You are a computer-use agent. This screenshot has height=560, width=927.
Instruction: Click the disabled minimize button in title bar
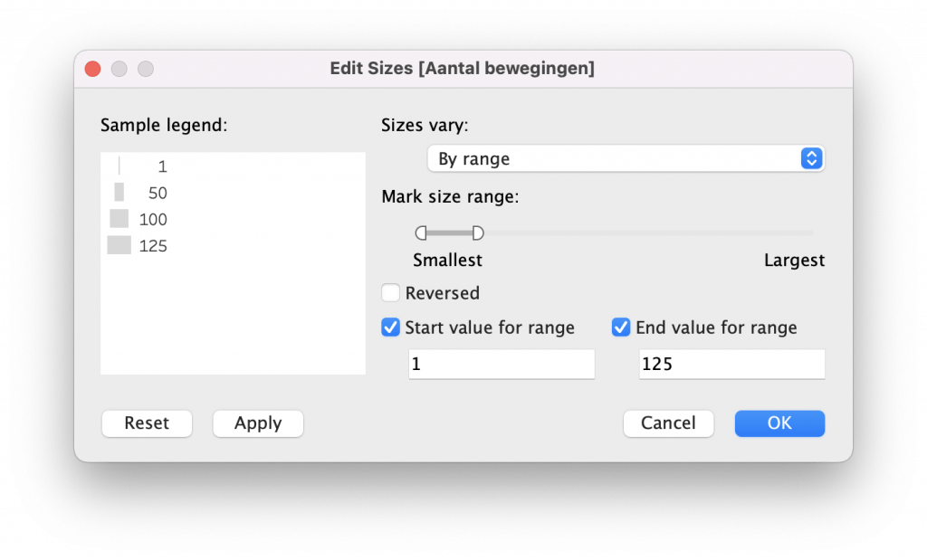(119, 69)
